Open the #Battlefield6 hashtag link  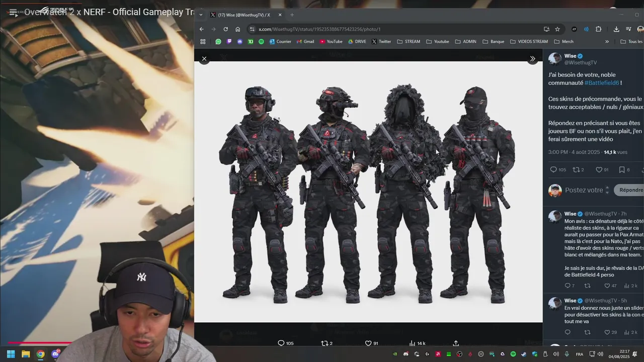(x=602, y=83)
